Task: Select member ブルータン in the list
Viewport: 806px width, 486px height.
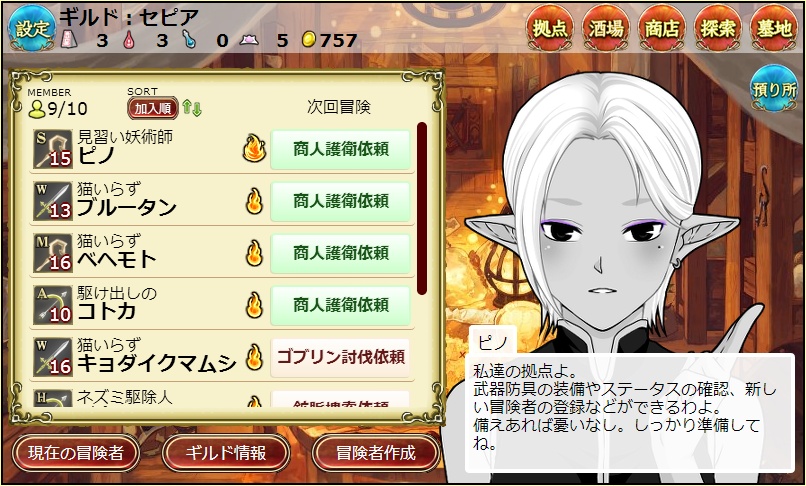Action: (222, 201)
